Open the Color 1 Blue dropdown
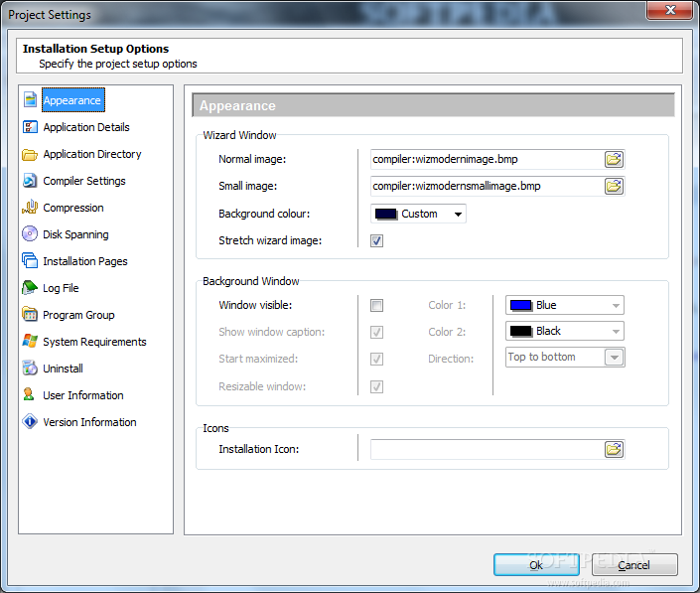The height and width of the screenshot is (593, 700). pos(565,305)
